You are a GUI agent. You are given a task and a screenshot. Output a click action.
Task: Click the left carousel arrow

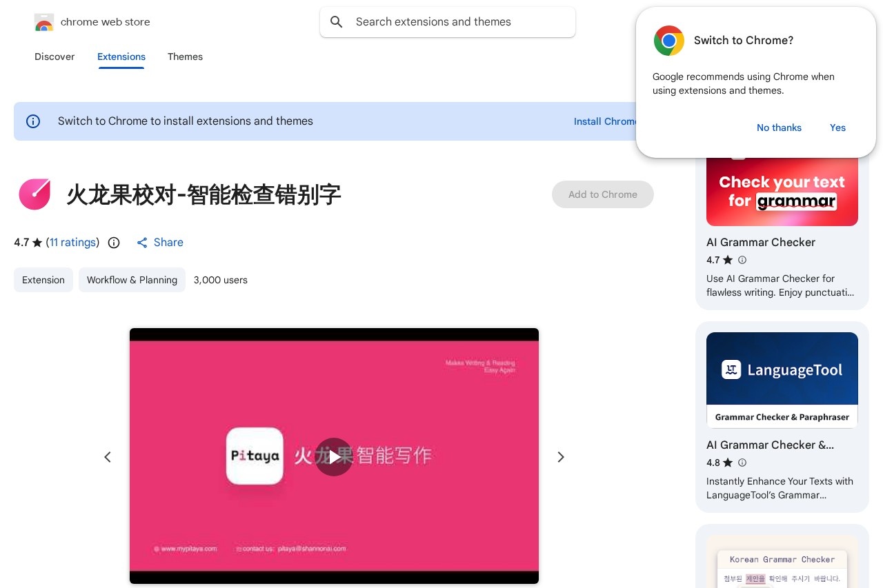[108, 456]
